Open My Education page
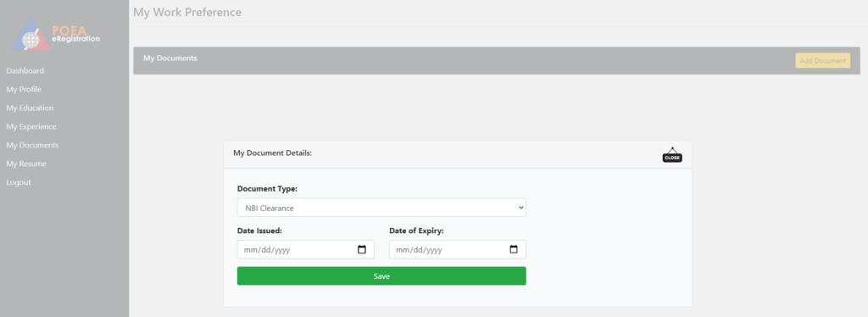This screenshot has height=317, width=868. point(30,108)
